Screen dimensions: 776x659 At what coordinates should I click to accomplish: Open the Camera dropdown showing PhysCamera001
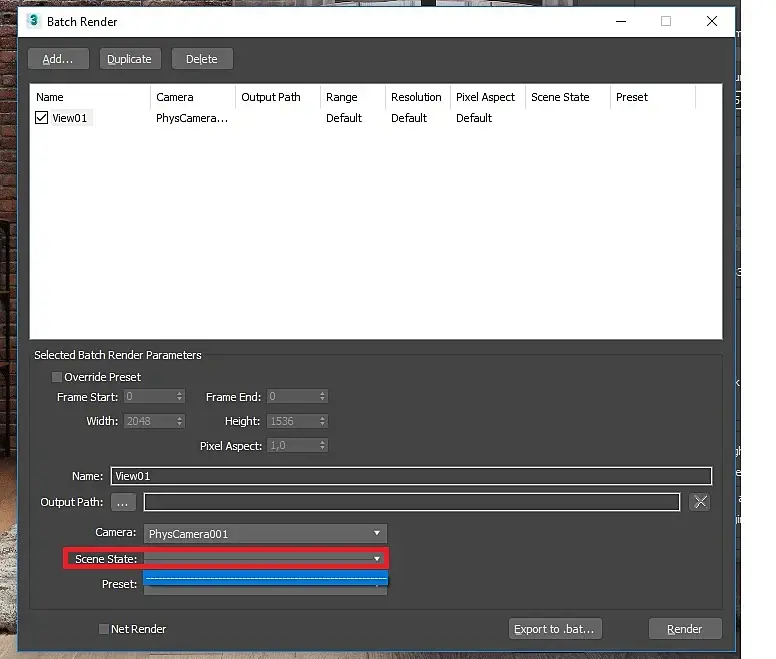pos(265,534)
